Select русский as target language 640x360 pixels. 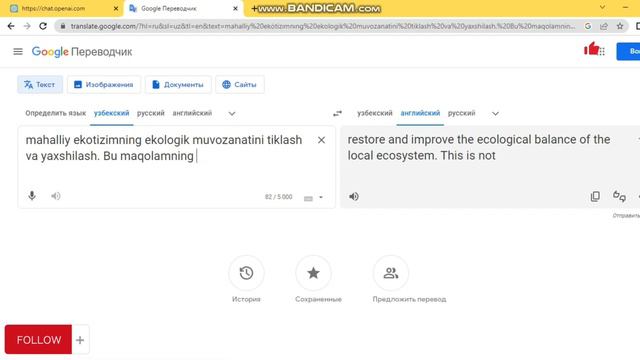pos(462,113)
